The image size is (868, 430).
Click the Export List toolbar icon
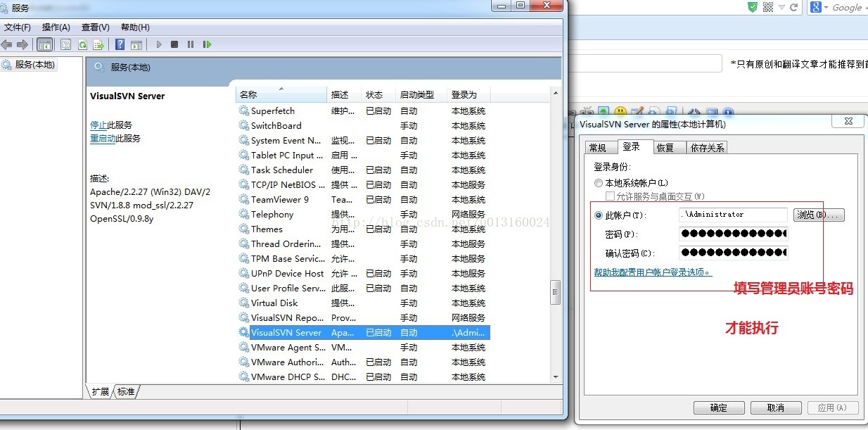[98, 45]
